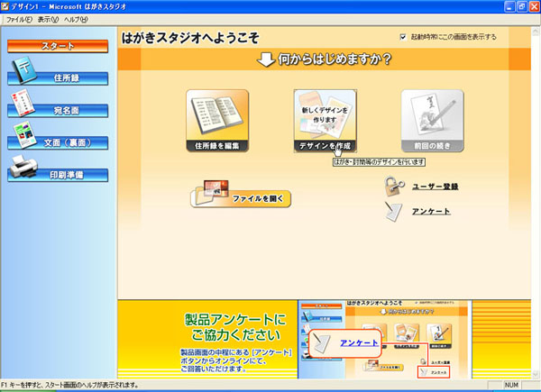Click the survey banner screenshot thumbnail
The height and width of the screenshot is (392, 541).
point(384,340)
